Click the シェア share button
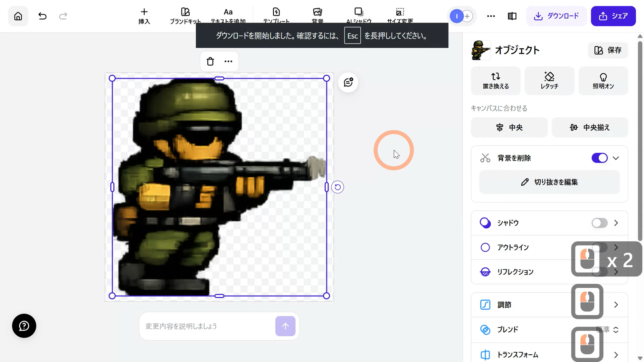This screenshot has height=362, width=644. 613,16
